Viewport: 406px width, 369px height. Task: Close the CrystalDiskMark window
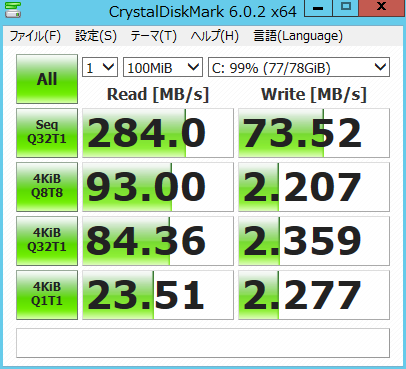pos(382,8)
